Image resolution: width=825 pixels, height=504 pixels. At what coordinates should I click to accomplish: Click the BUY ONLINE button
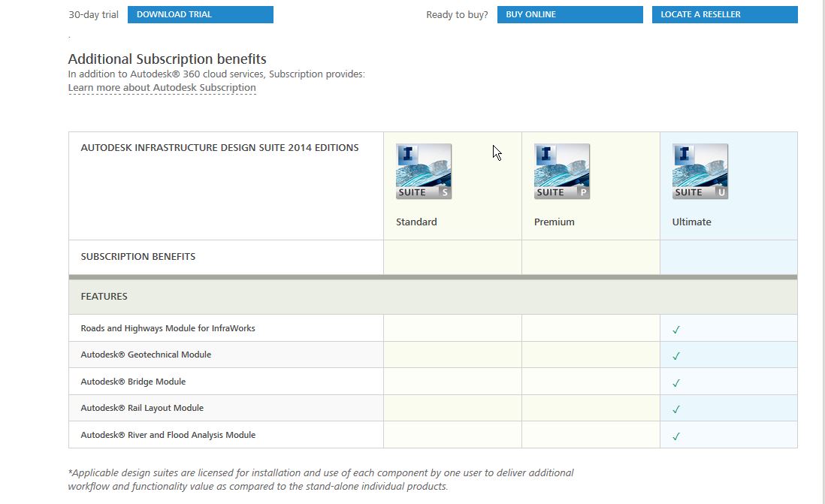coord(570,14)
